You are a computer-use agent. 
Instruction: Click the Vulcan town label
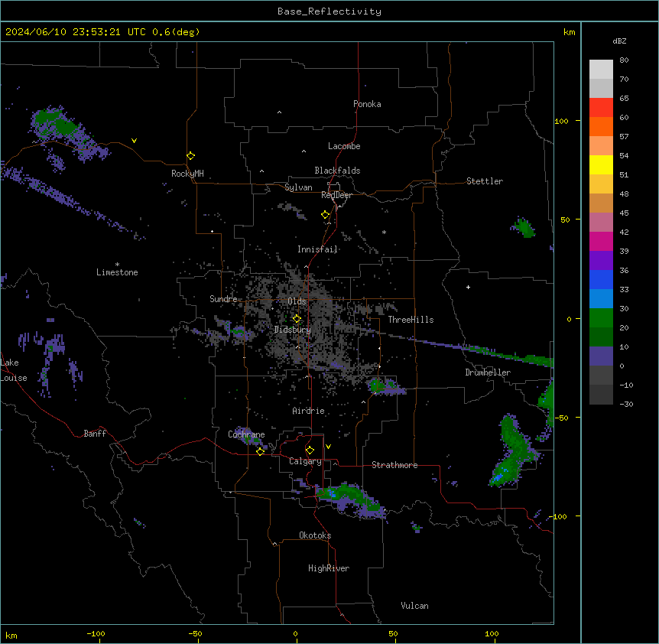pyautogui.click(x=414, y=606)
